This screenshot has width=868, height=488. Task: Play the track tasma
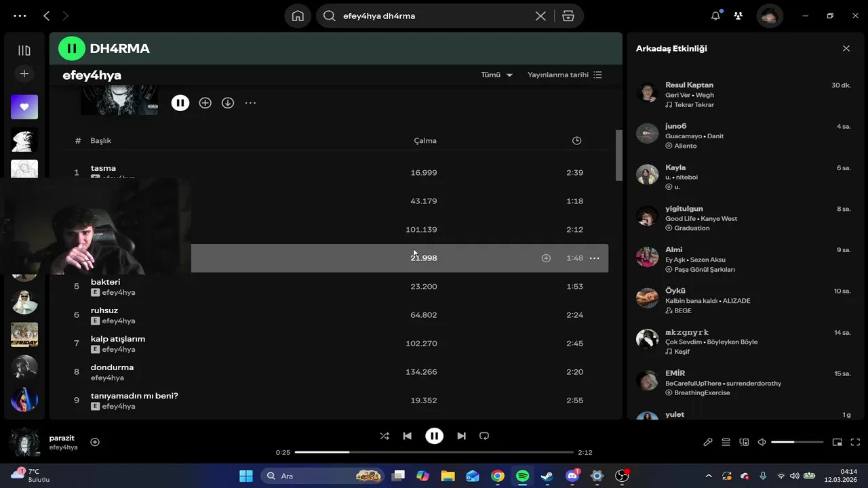pos(103,168)
